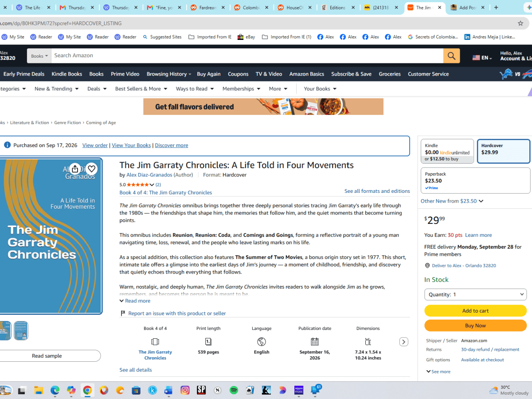532x399 pixels.
Task: Click the Coming of Age breadcrumb
Action: click(x=101, y=123)
